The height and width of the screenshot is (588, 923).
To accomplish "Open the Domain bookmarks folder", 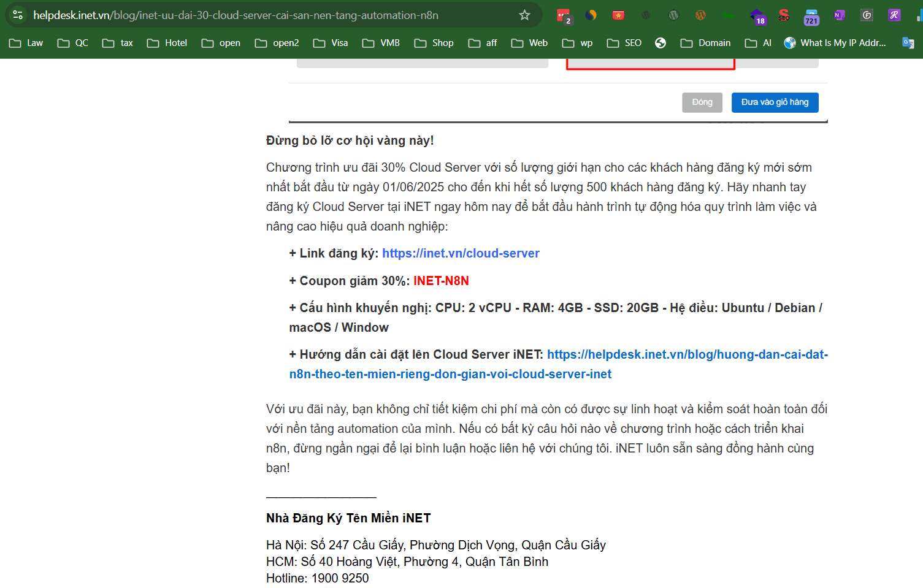I will point(705,42).
